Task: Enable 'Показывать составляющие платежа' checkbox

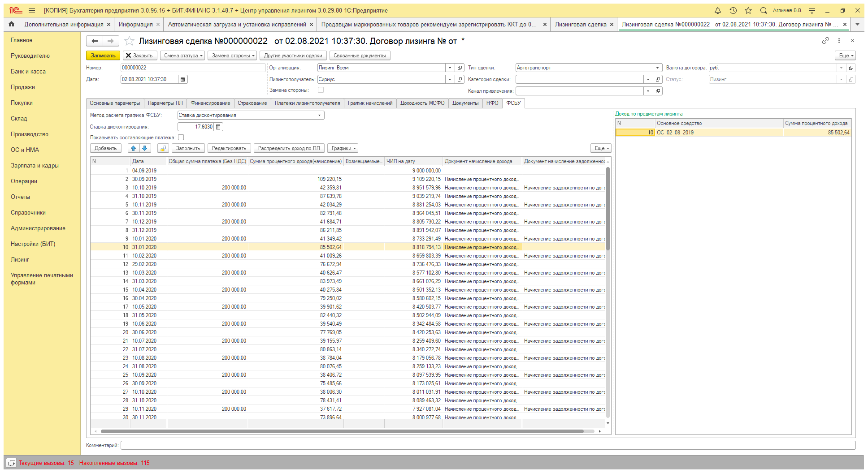Action: [181, 138]
